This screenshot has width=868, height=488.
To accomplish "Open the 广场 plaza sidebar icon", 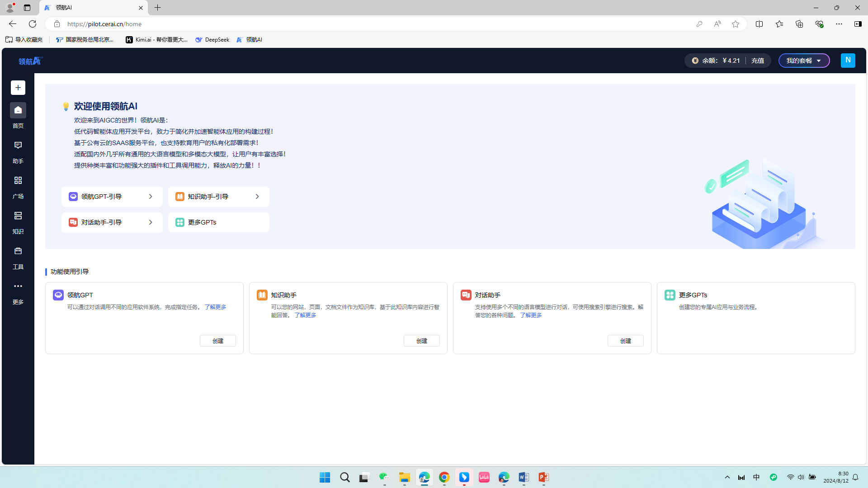I will [x=18, y=181].
